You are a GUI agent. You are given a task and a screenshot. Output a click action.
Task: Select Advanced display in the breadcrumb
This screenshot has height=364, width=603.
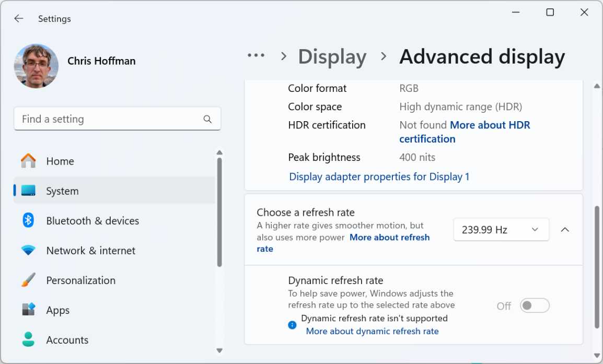tap(482, 56)
